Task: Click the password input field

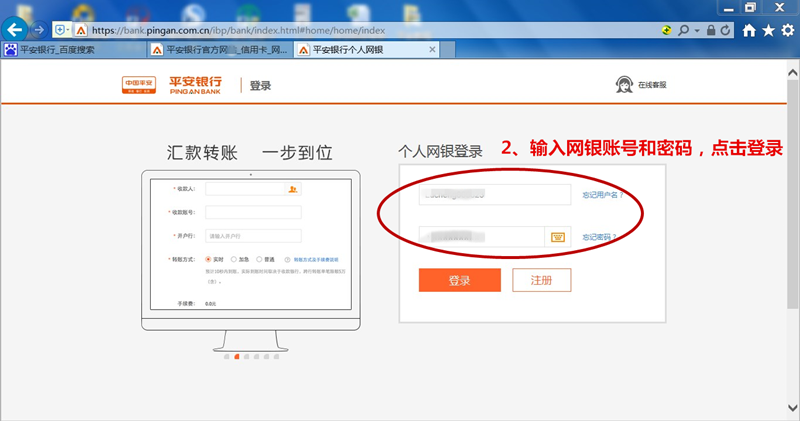Action: pos(482,237)
